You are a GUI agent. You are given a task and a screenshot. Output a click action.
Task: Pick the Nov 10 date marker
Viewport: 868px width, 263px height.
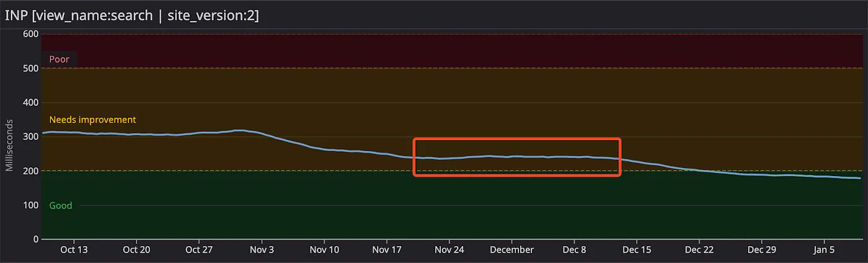tap(324, 250)
